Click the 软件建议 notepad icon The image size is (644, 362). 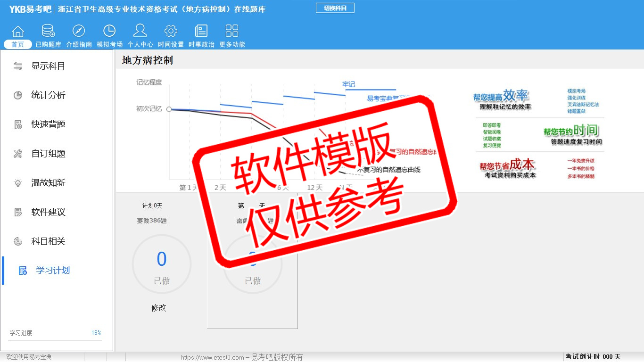(x=18, y=212)
